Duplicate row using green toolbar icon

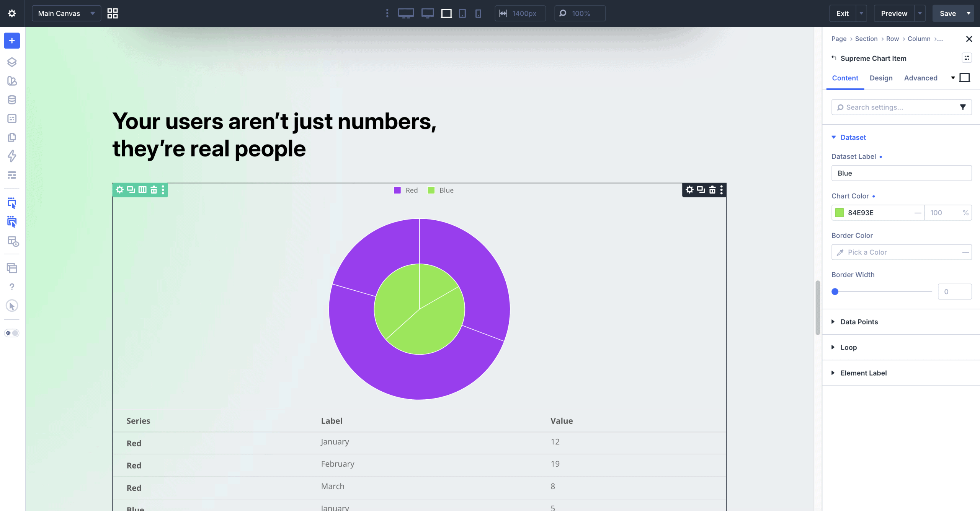[x=131, y=190]
